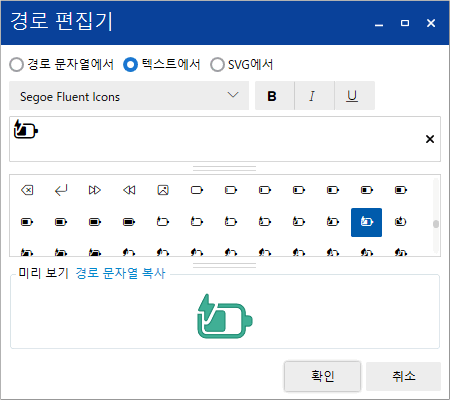The height and width of the screenshot is (400, 450).
Task: Select the backspace delete glyph icon
Action: pyautogui.click(x=27, y=190)
